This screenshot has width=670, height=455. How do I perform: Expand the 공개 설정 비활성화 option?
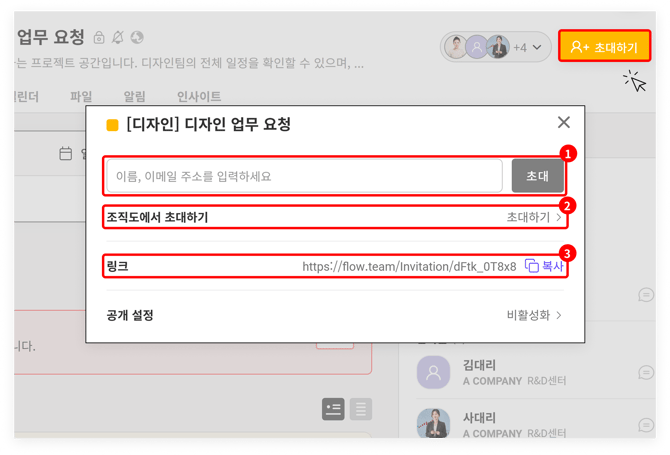pyautogui.click(x=558, y=315)
